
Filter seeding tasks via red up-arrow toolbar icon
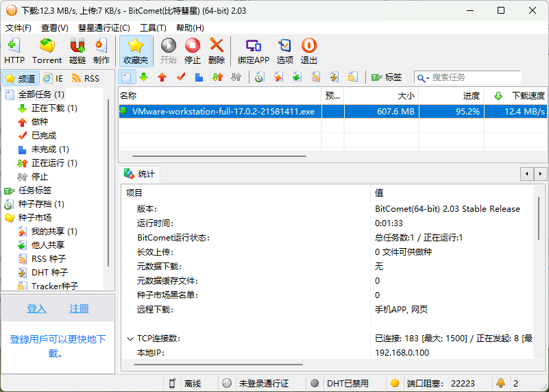coord(162,77)
